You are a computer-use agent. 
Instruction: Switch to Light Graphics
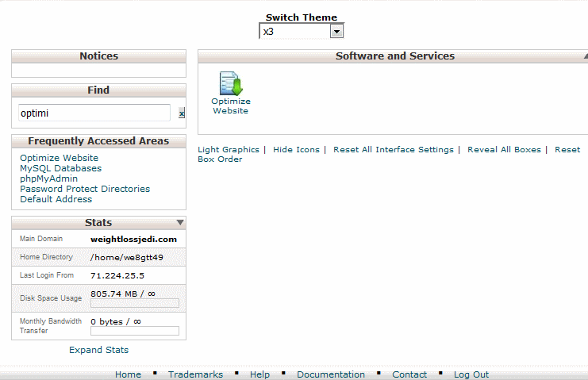(x=229, y=149)
